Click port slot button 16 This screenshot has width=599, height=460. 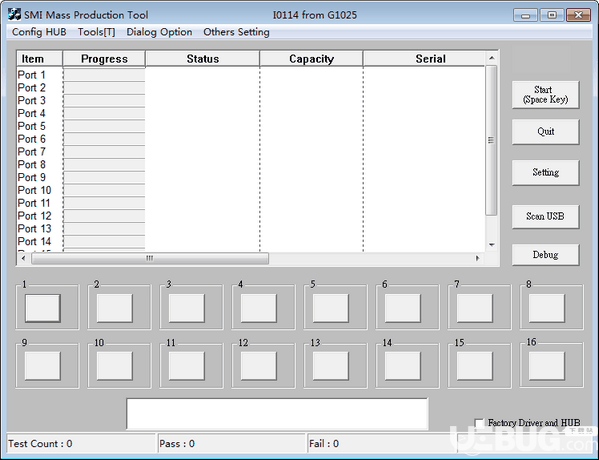point(547,366)
